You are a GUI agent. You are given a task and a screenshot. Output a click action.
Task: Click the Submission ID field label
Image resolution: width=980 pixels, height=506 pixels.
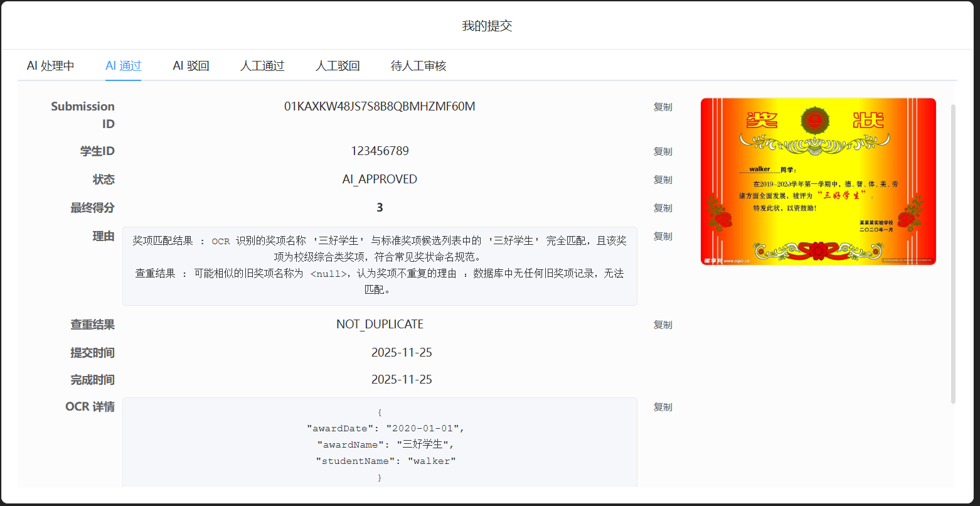[83, 116]
